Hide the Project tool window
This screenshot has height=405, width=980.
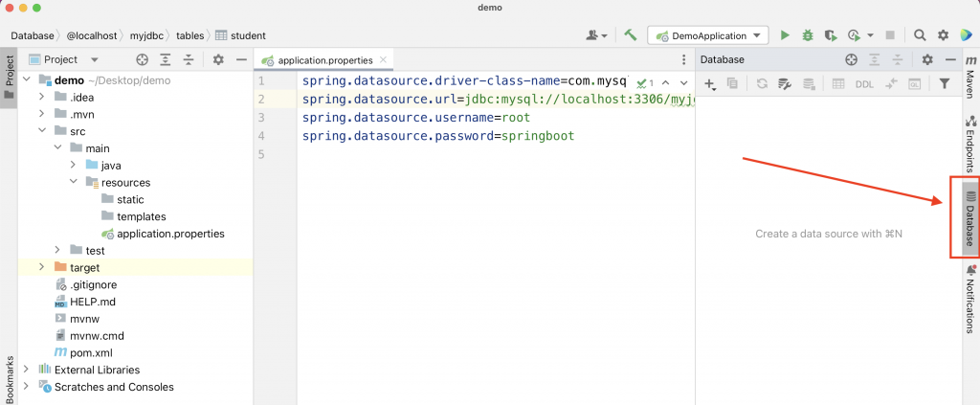tap(241, 59)
